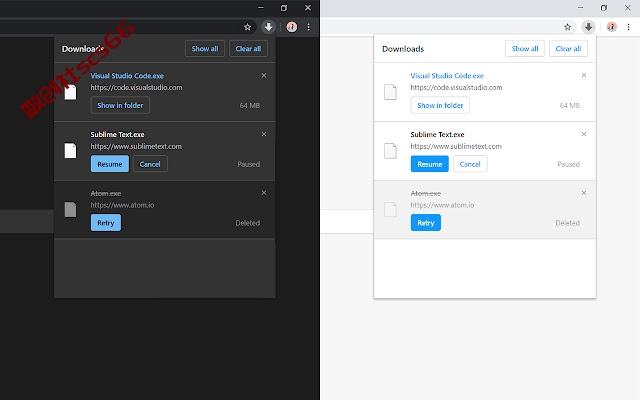Open the three-dot menu in light window
This screenshot has height=400, width=640.
coord(629,27)
